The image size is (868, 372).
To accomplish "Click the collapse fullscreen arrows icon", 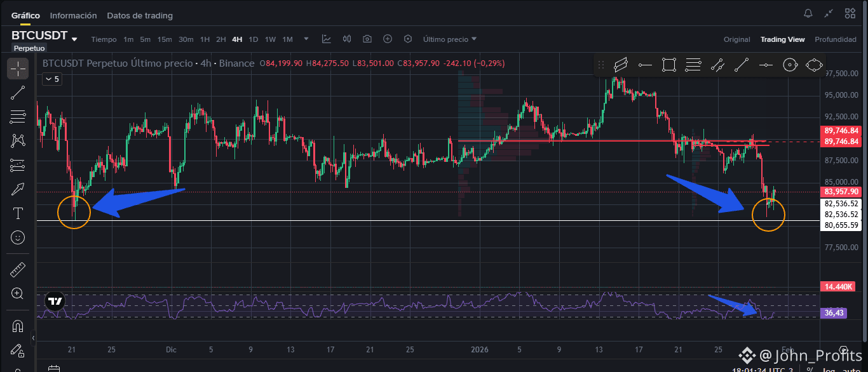I will tap(829, 13).
